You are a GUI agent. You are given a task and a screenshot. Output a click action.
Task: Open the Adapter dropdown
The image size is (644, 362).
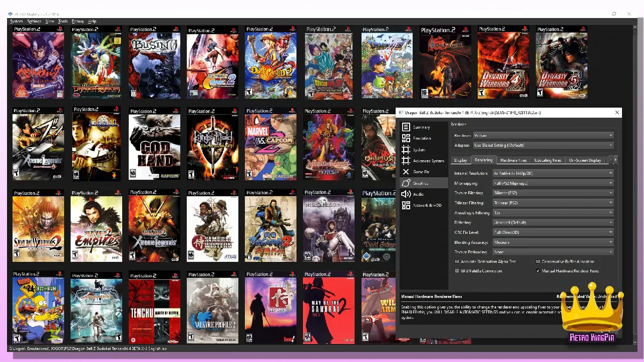[543, 145]
